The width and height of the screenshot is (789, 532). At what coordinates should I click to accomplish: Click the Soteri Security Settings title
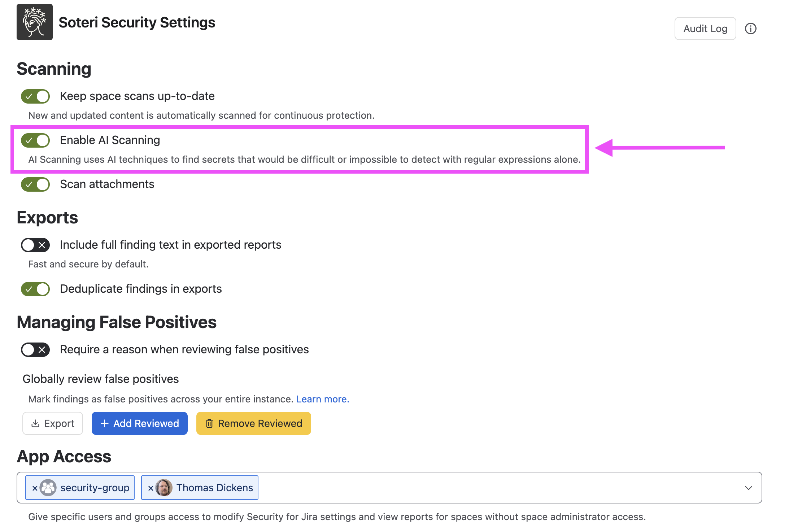(x=137, y=22)
